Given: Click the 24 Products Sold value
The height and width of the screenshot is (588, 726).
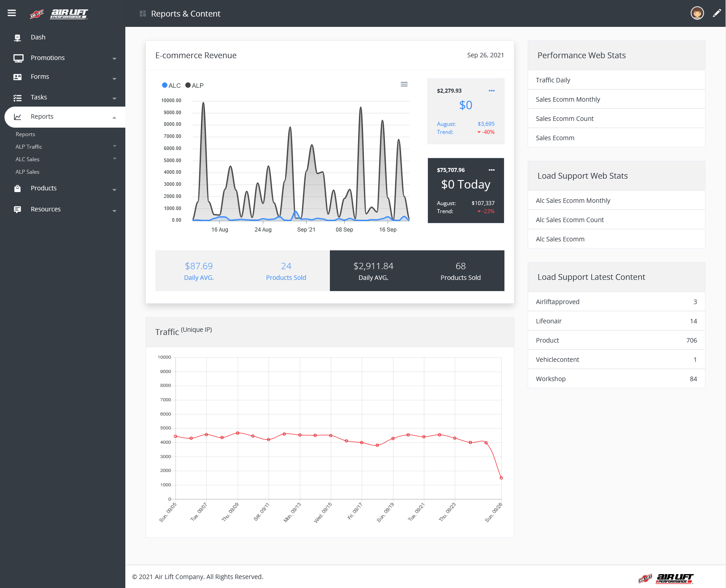Looking at the screenshot, I should point(286,266).
